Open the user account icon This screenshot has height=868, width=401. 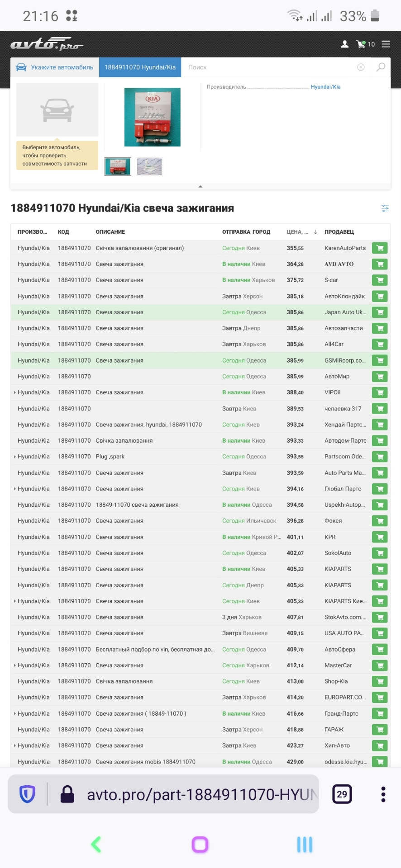coord(345,44)
